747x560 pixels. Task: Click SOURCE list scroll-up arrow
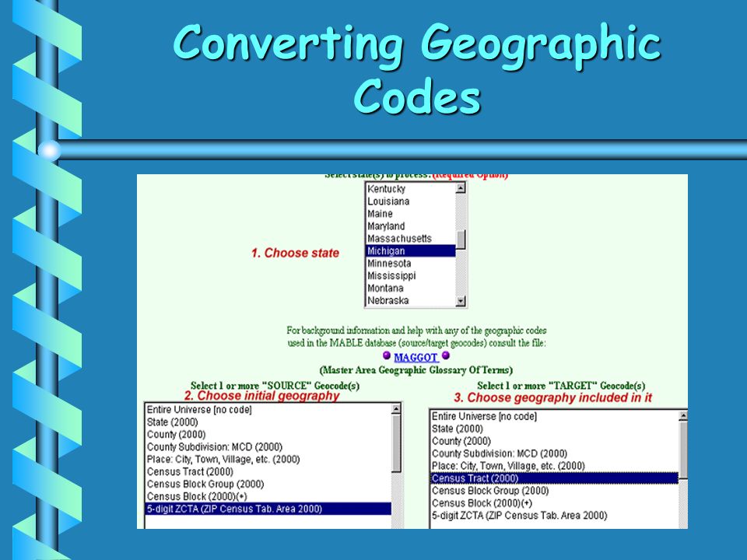[x=396, y=409]
